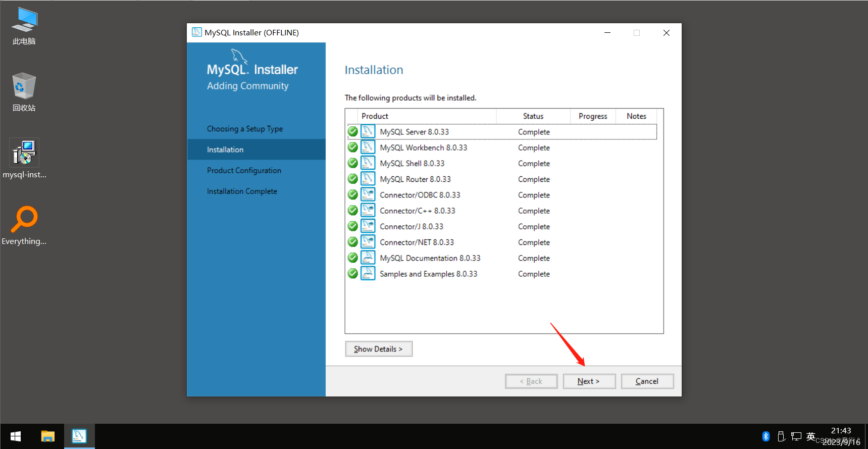Select the Connector/J 8.0.33 row text
The width and height of the screenshot is (868, 449).
tap(412, 226)
